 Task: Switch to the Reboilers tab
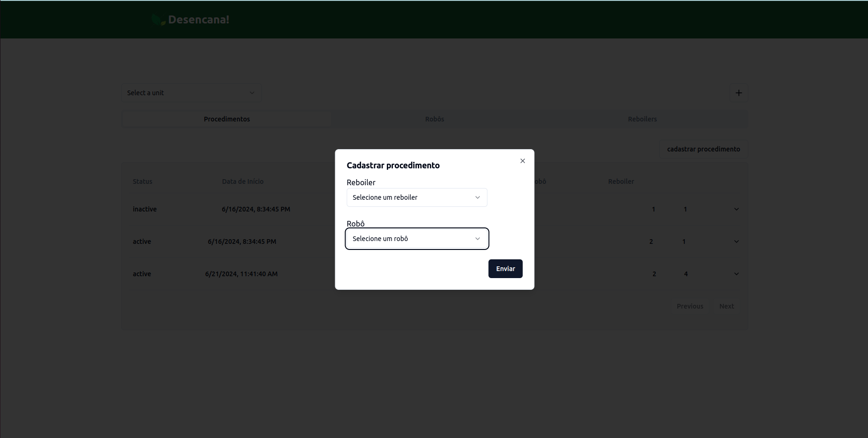tap(642, 119)
